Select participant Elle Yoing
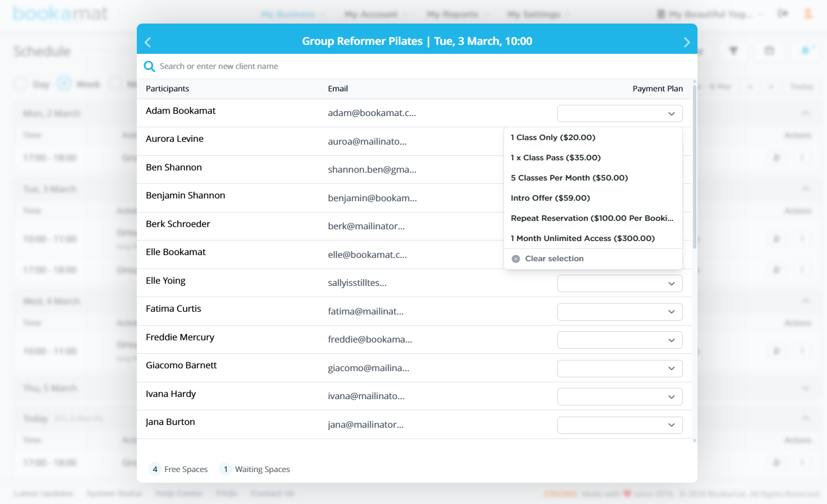Viewport: 827px width, 504px height. [165, 281]
